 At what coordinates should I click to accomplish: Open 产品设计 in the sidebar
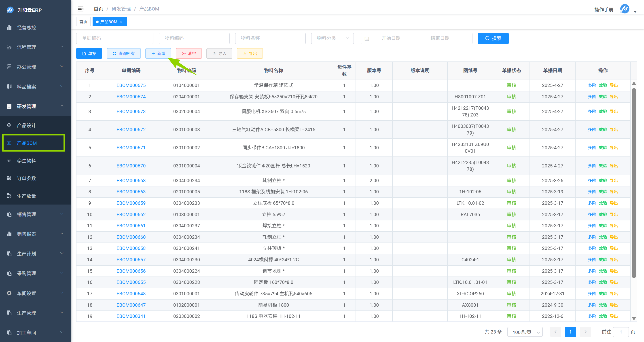click(26, 125)
